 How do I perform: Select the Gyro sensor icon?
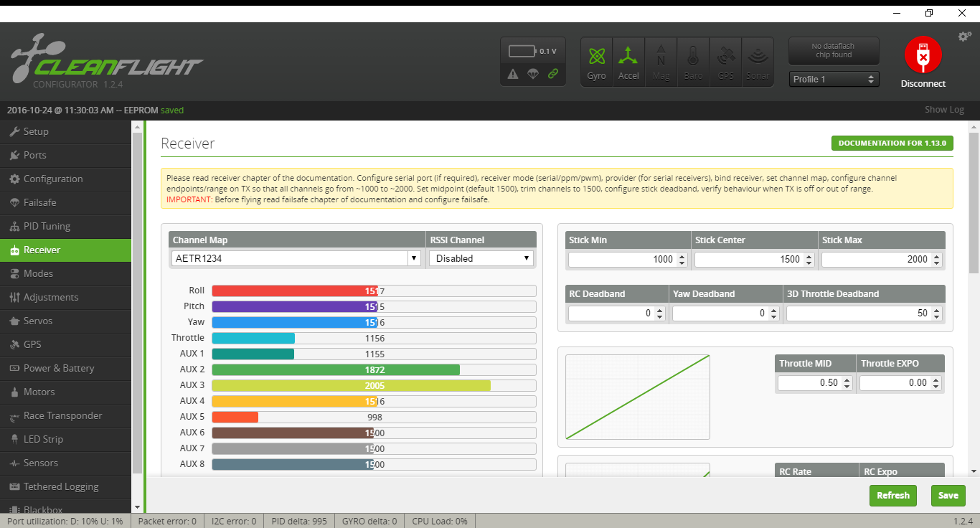pyautogui.click(x=596, y=61)
